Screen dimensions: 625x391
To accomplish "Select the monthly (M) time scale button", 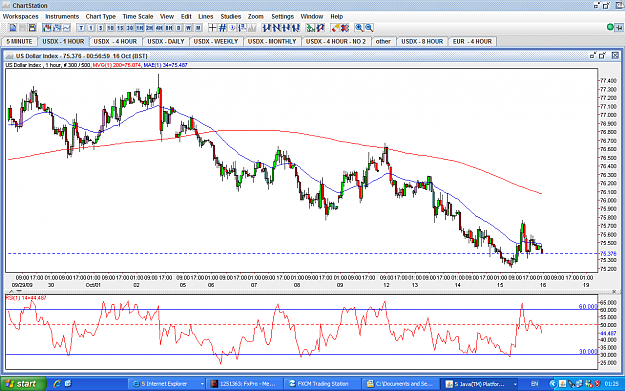I will (198, 28).
